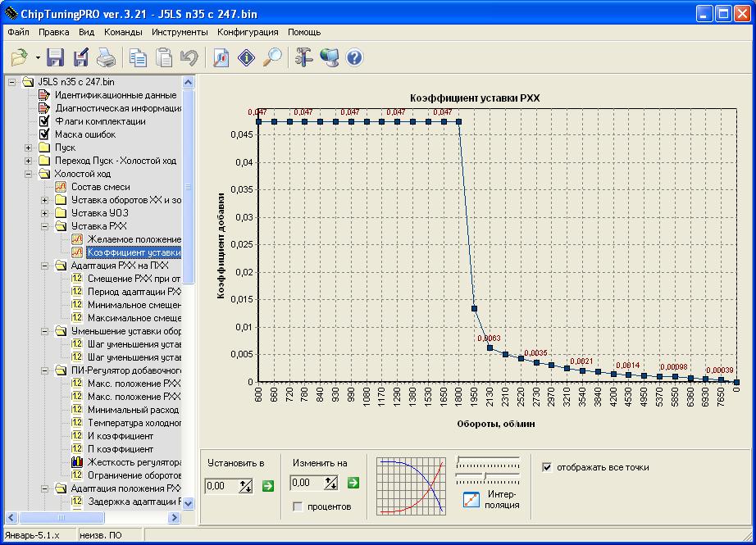756x545 pixels.
Task: Open the Вид menu
Action: click(86, 32)
